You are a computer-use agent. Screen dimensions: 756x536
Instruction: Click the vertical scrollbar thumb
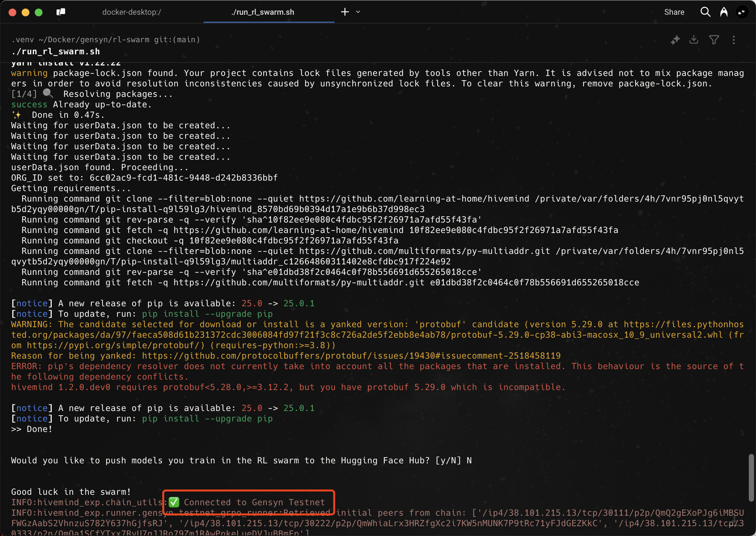coord(751,477)
